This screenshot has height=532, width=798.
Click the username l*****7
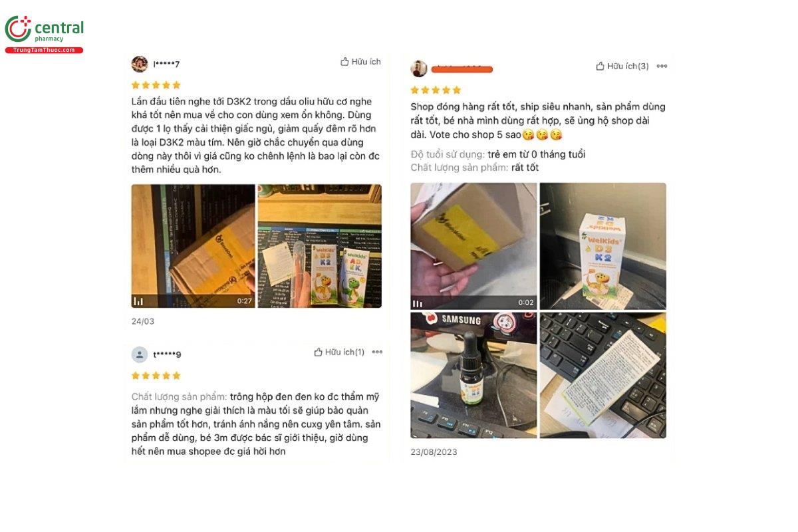(166, 64)
